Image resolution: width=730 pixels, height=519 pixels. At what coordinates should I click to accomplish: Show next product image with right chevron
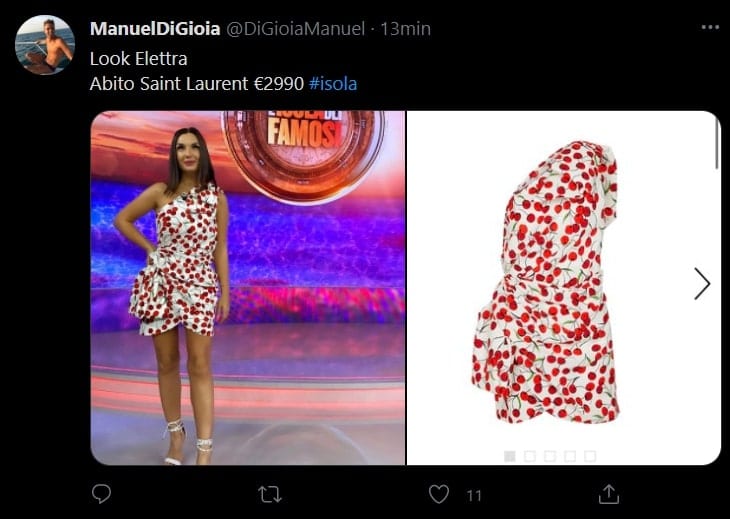coord(702,283)
